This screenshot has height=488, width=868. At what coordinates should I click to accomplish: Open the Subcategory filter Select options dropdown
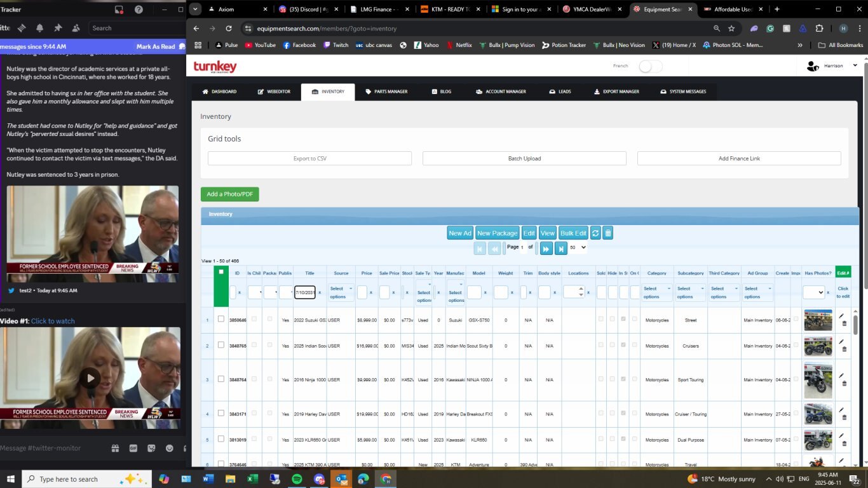tap(691, 292)
